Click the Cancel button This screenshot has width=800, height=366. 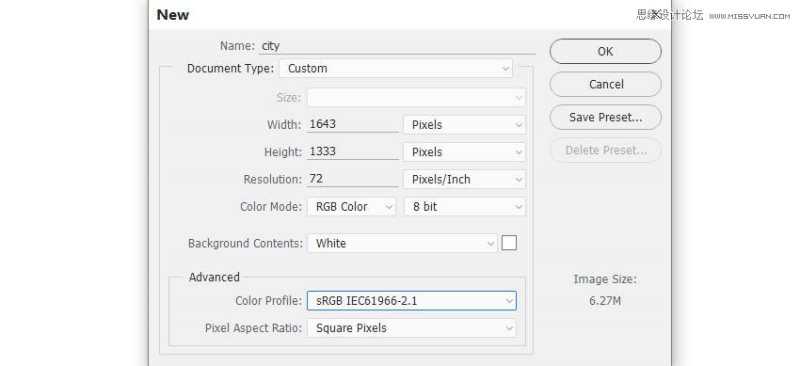pyautogui.click(x=605, y=84)
